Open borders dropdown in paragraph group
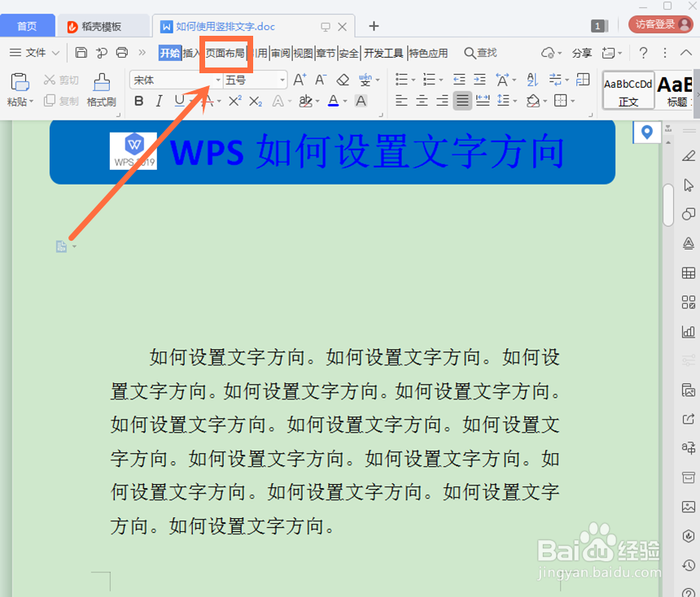The image size is (700, 597). click(572, 102)
